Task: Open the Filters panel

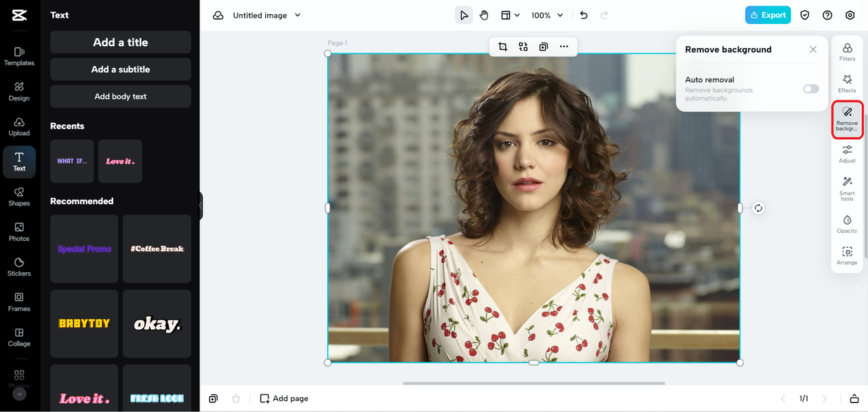Action: (x=847, y=52)
